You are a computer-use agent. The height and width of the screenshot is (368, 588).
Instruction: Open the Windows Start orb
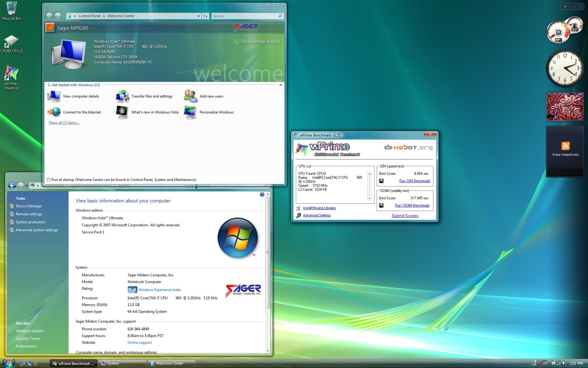[9, 363]
